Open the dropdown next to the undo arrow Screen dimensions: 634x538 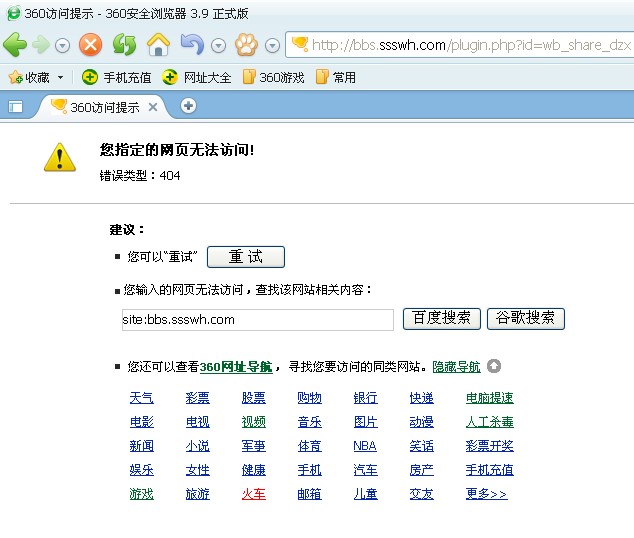pyautogui.click(x=218, y=46)
